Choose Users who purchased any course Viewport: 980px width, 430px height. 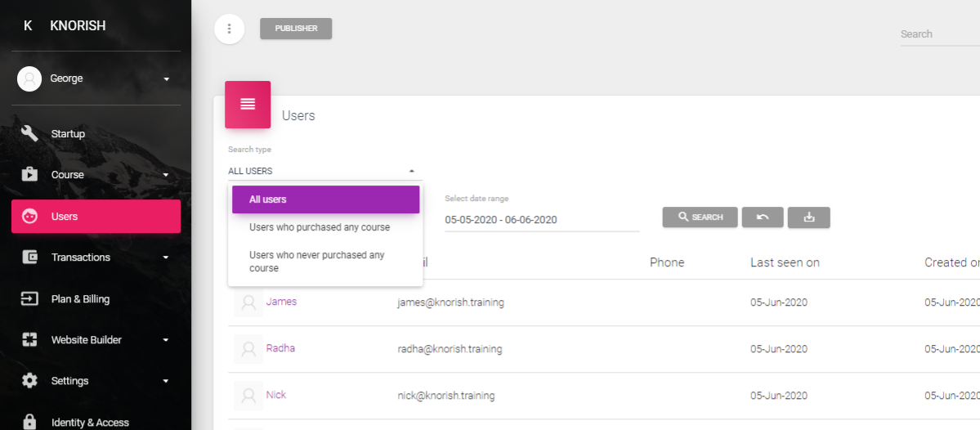coord(325,227)
